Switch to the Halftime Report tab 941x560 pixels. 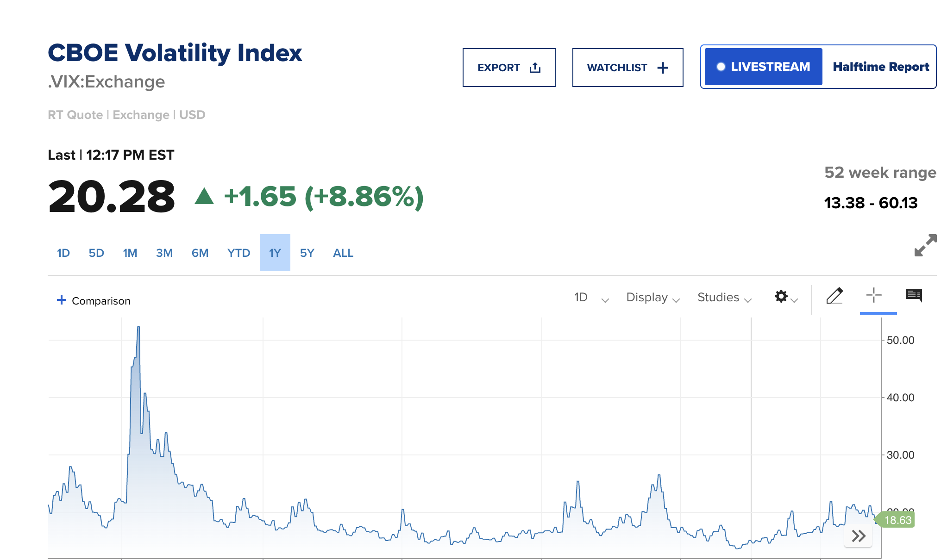881,66
